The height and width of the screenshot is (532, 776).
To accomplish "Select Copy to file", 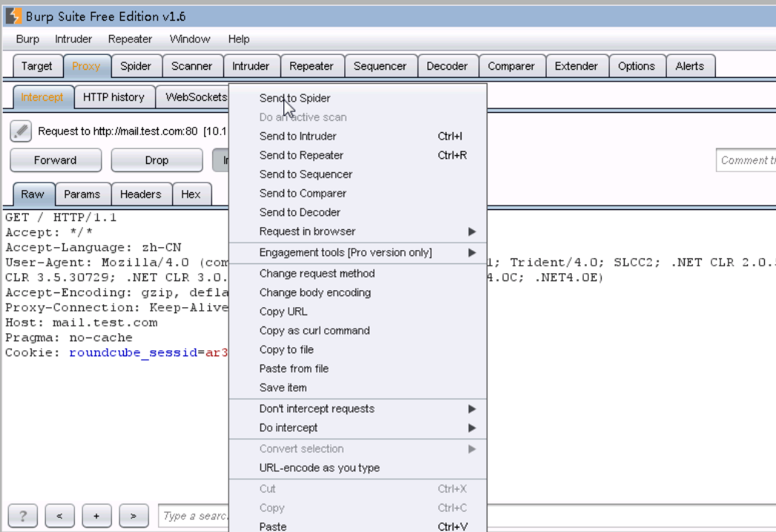I will (358, 349).
